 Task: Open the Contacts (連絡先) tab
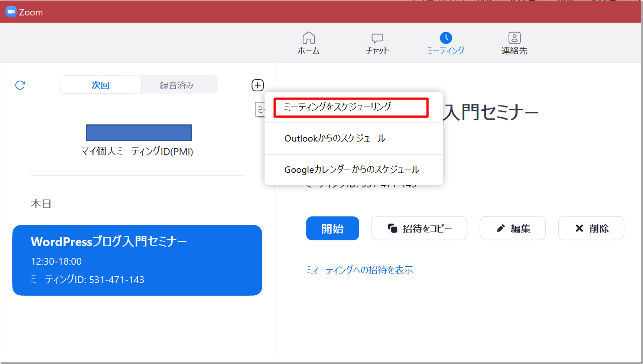[514, 43]
